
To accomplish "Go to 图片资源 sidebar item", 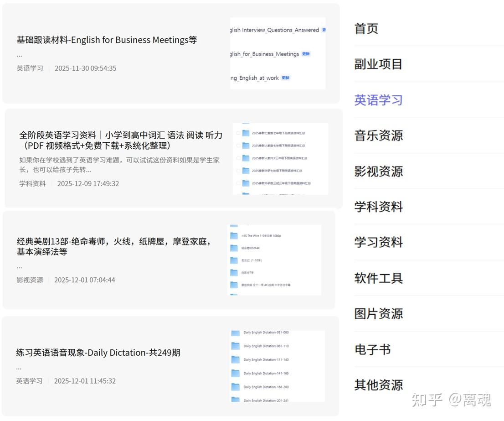I will tap(378, 313).
